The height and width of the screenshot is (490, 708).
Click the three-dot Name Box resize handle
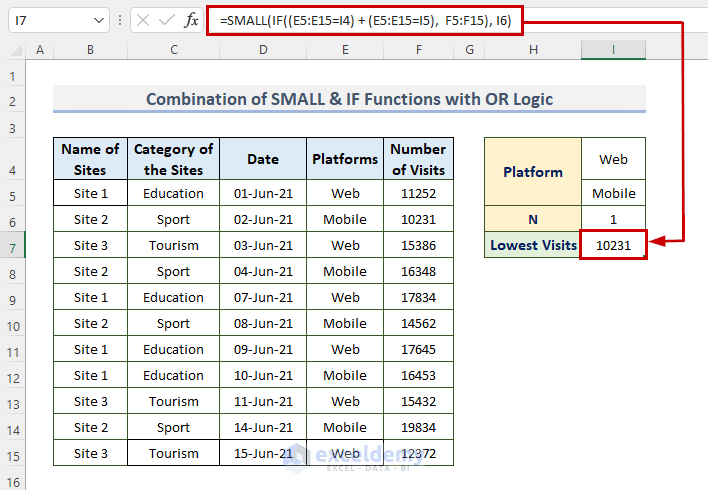(120, 20)
